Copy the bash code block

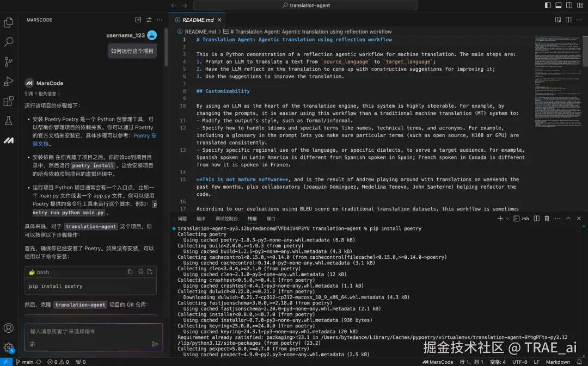coord(130,271)
